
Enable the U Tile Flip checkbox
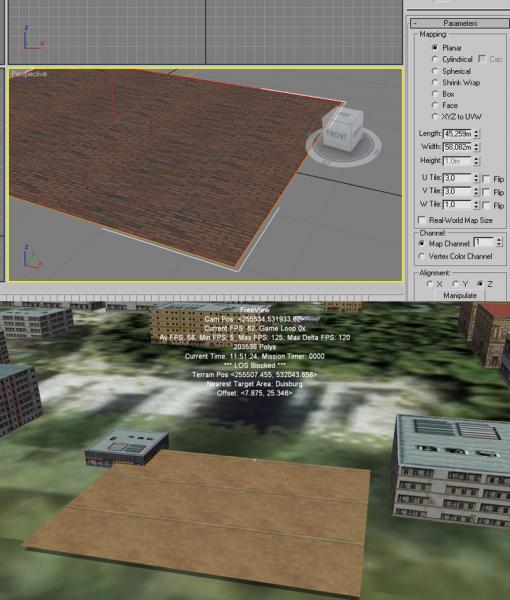[486, 179]
